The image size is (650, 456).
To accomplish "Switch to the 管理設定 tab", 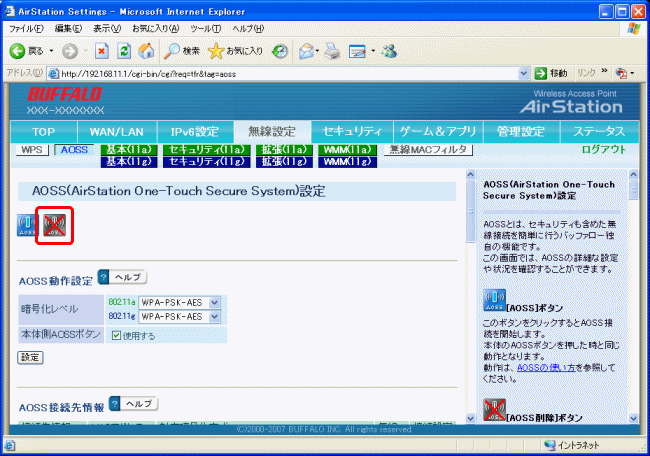I will 521,132.
